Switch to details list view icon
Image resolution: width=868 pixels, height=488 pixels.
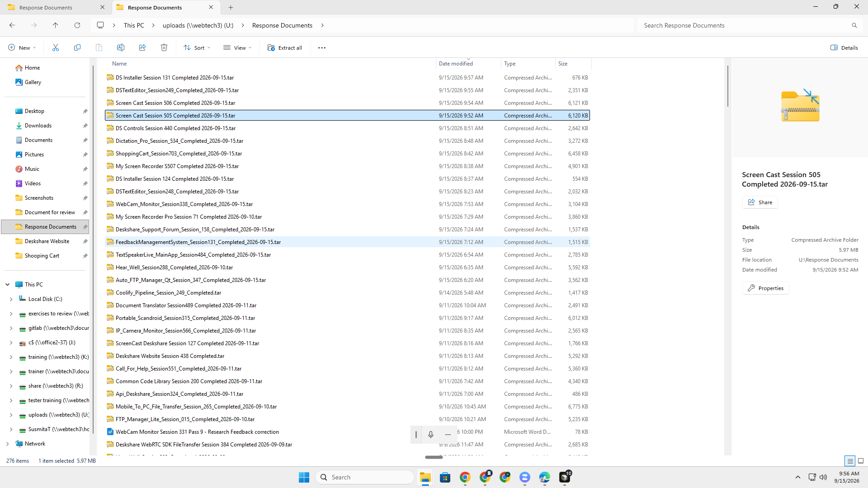coord(850,461)
